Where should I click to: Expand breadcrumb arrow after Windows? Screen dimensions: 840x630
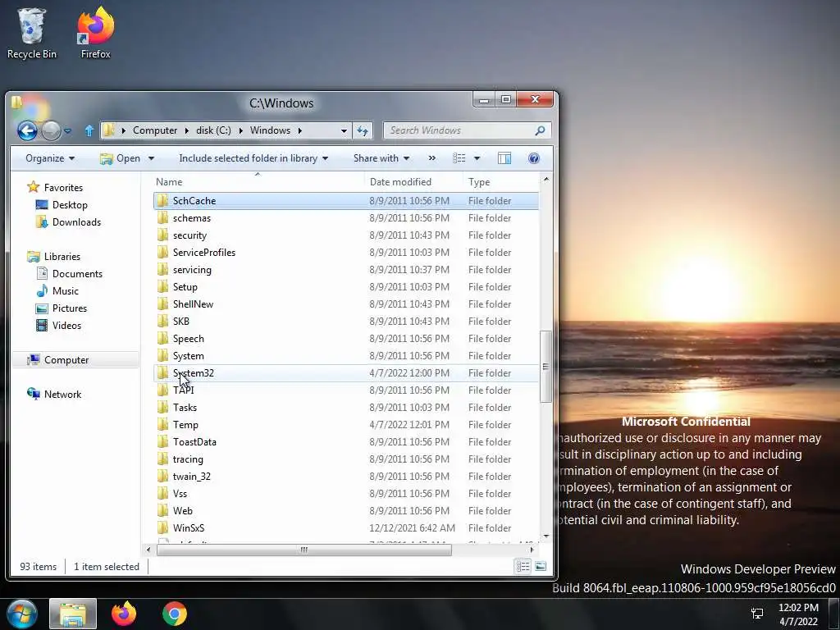[x=300, y=130]
